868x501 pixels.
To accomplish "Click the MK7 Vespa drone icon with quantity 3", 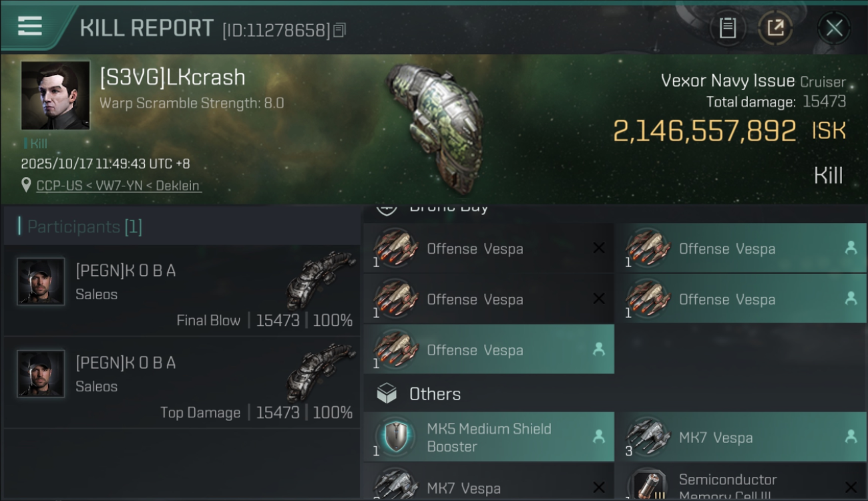I will point(648,437).
